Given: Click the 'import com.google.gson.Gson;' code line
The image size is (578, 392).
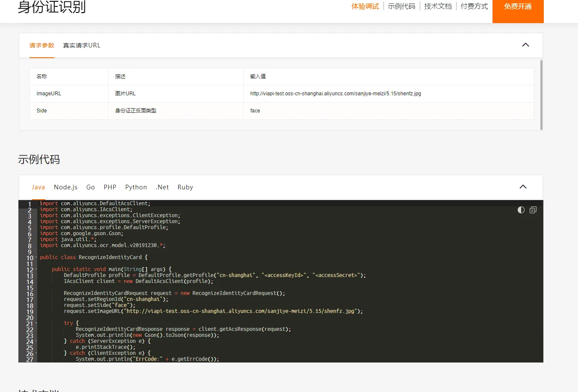Looking at the screenshot, I should (x=82, y=233).
